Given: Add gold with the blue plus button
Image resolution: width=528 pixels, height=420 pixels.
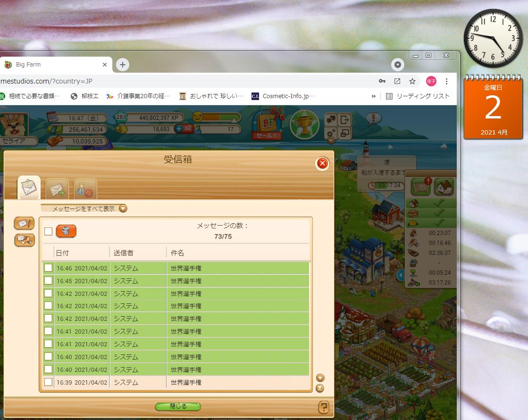Looking at the screenshot, I should [x=179, y=129].
